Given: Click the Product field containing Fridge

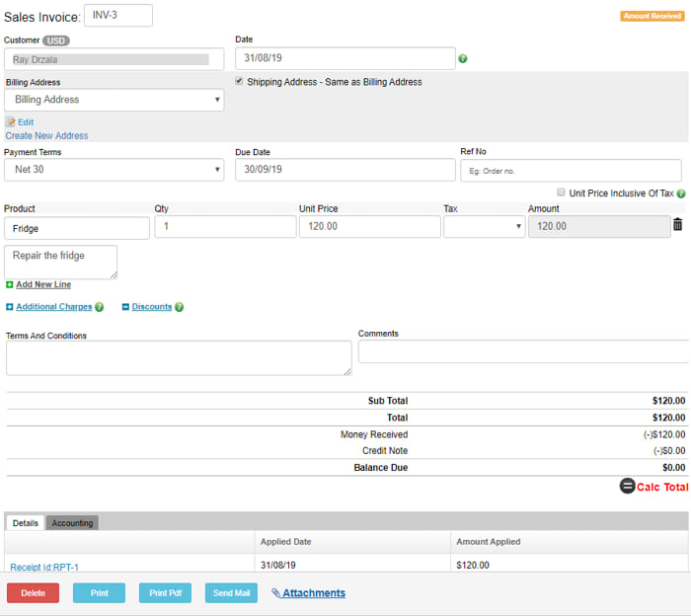Looking at the screenshot, I should 77,228.
